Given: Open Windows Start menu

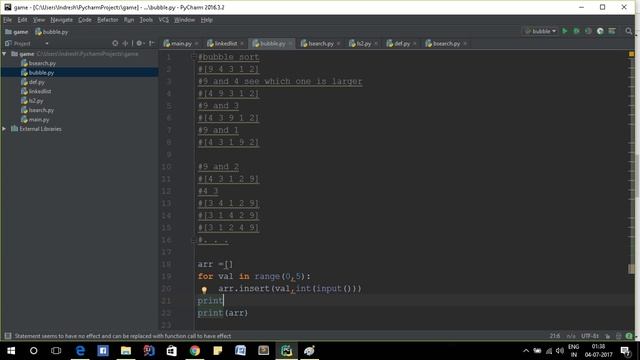Looking at the screenshot, I should pyautogui.click(x=11, y=351).
